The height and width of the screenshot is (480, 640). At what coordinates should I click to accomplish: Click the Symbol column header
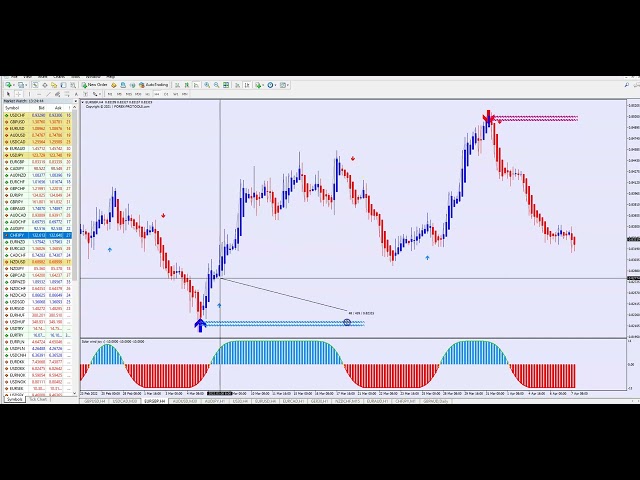coord(13,108)
